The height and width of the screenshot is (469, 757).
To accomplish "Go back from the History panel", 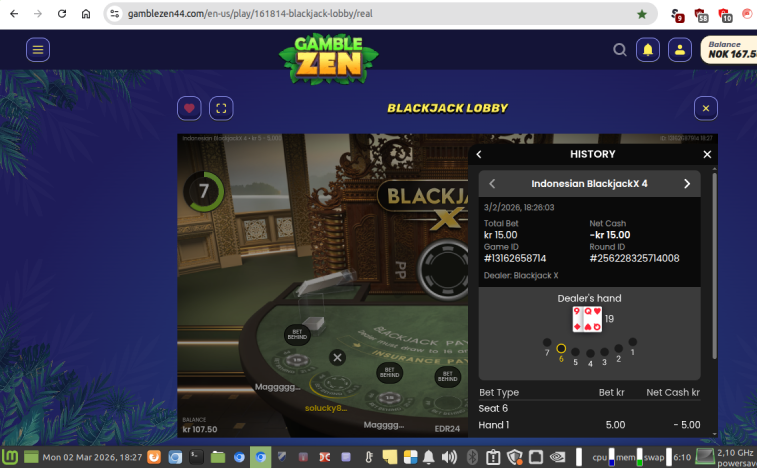I will pyautogui.click(x=479, y=154).
